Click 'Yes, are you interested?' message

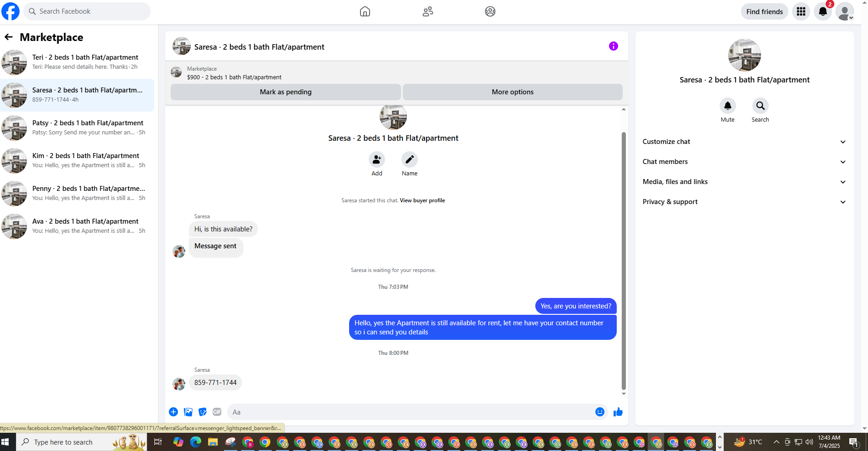576,306
